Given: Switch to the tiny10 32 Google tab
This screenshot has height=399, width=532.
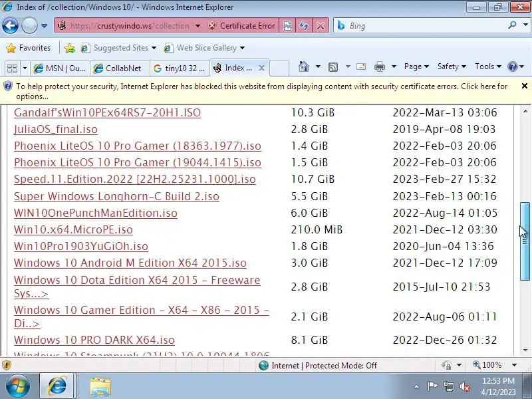Looking at the screenshot, I should pyautogui.click(x=180, y=68).
